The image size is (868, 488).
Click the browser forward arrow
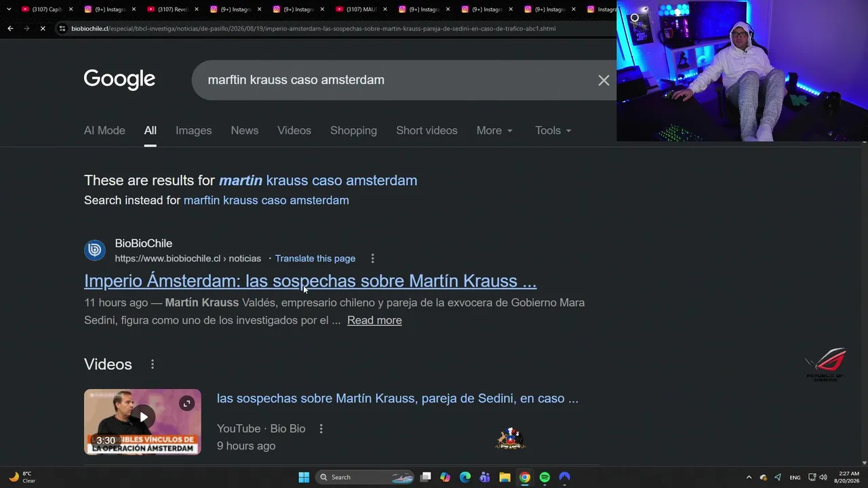[x=26, y=28]
